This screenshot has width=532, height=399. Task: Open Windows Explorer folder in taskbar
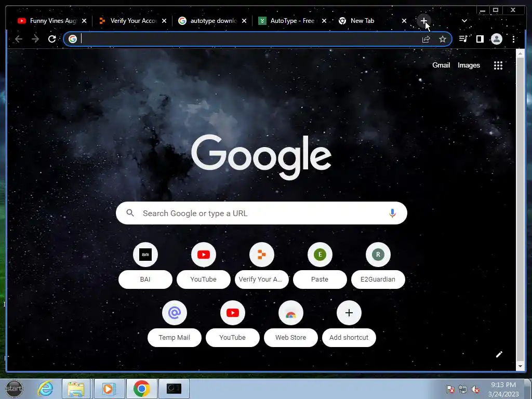point(76,389)
